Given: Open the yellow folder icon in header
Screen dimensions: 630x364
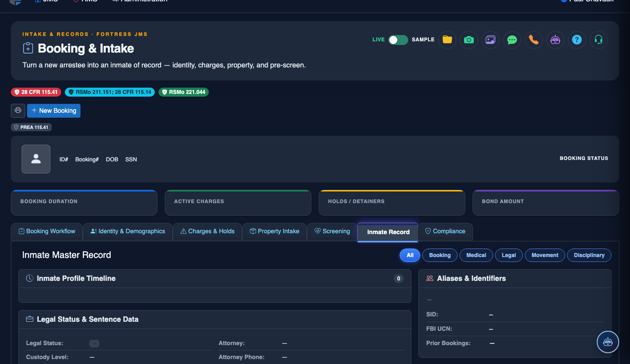Looking at the screenshot, I should tap(447, 40).
